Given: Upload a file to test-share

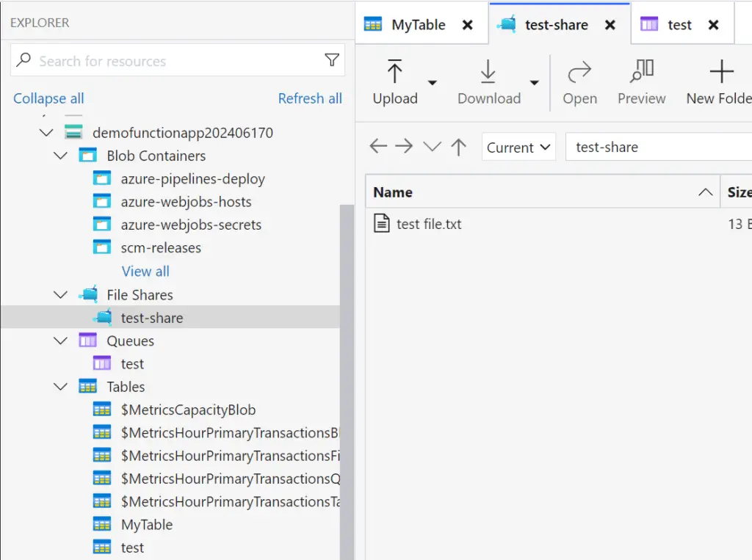Looking at the screenshot, I should [395, 81].
